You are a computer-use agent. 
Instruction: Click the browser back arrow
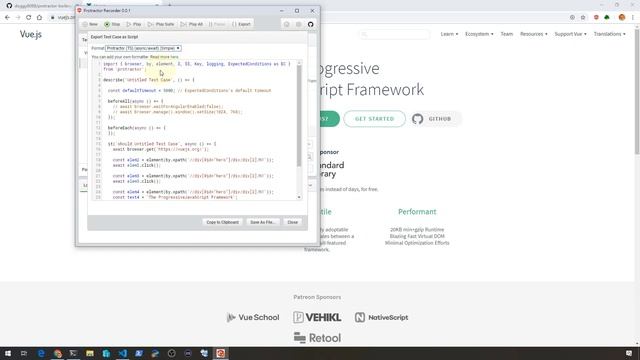(x=7, y=18)
